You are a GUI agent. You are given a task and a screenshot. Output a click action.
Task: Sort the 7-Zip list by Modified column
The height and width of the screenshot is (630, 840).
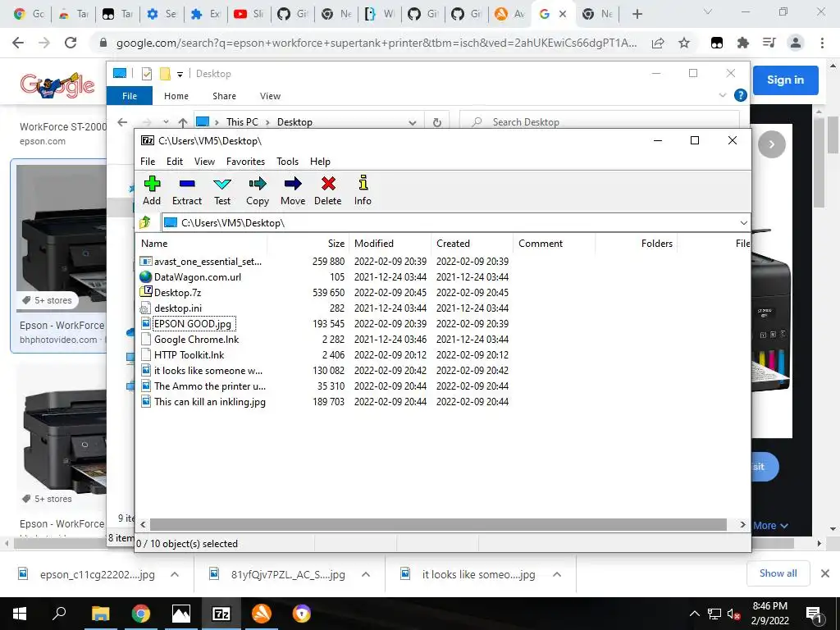[390, 243]
